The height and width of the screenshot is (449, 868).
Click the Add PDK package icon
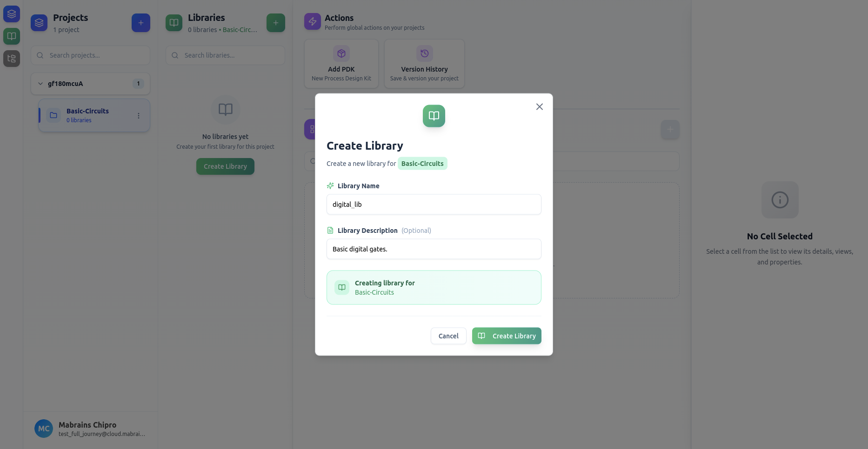coord(341,53)
